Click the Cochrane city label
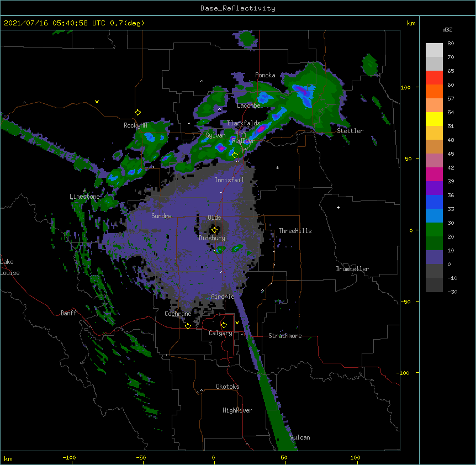 click(x=178, y=314)
